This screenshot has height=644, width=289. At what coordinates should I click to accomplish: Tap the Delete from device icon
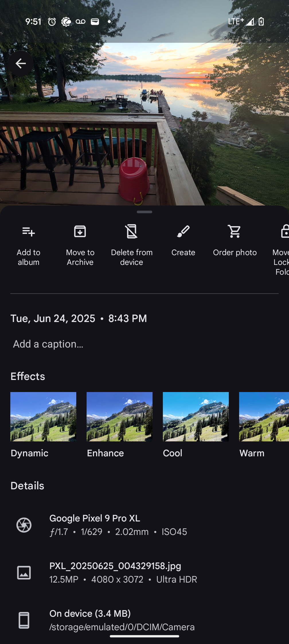tap(132, 232)
